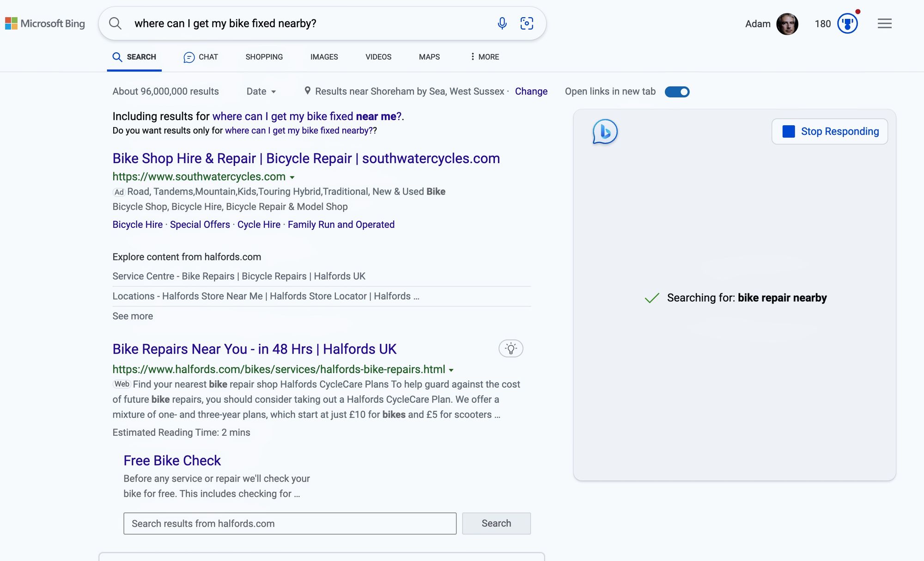Screen dimensions: 924x561
Task: Open the Date filter dropdown
Action: click(261, 91)
